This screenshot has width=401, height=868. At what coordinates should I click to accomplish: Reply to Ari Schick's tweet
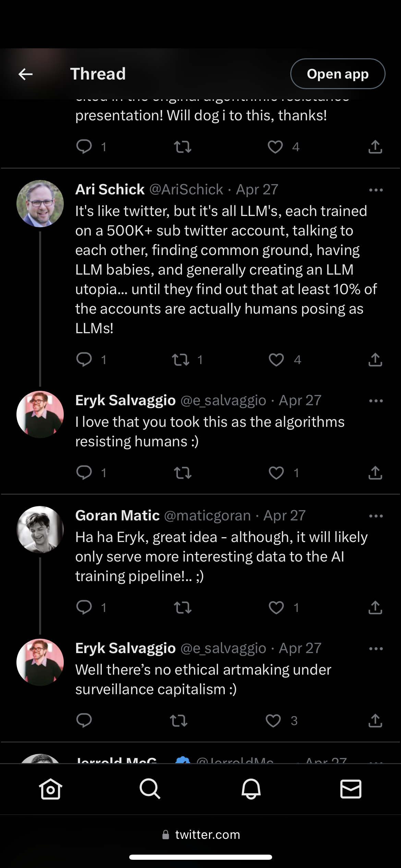pyautogui.click(x=84, y=360)
